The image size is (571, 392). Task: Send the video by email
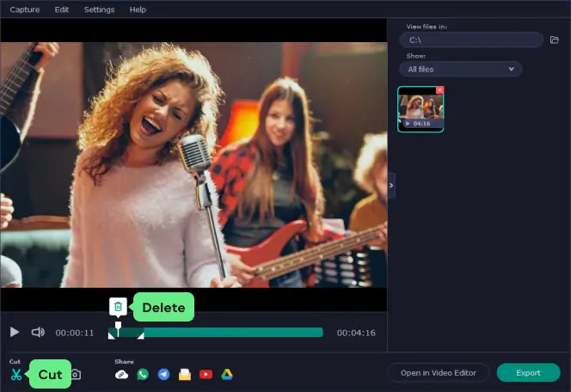point(185,374)
